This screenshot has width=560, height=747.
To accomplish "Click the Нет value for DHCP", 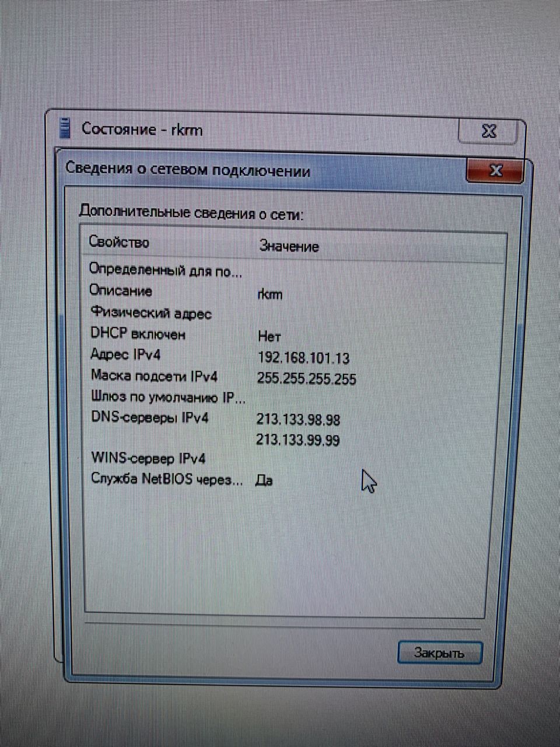I will pyautogui.click(x=269, y=337).
